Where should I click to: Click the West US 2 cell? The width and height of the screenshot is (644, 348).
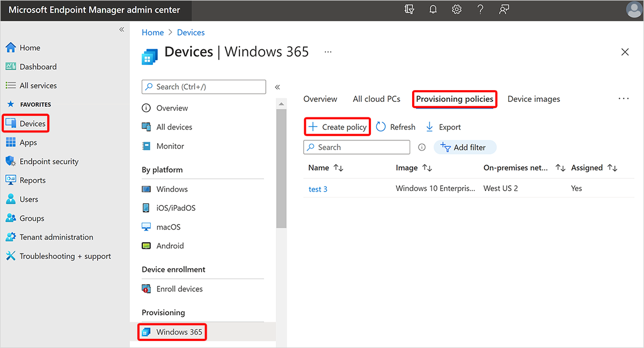501,189
